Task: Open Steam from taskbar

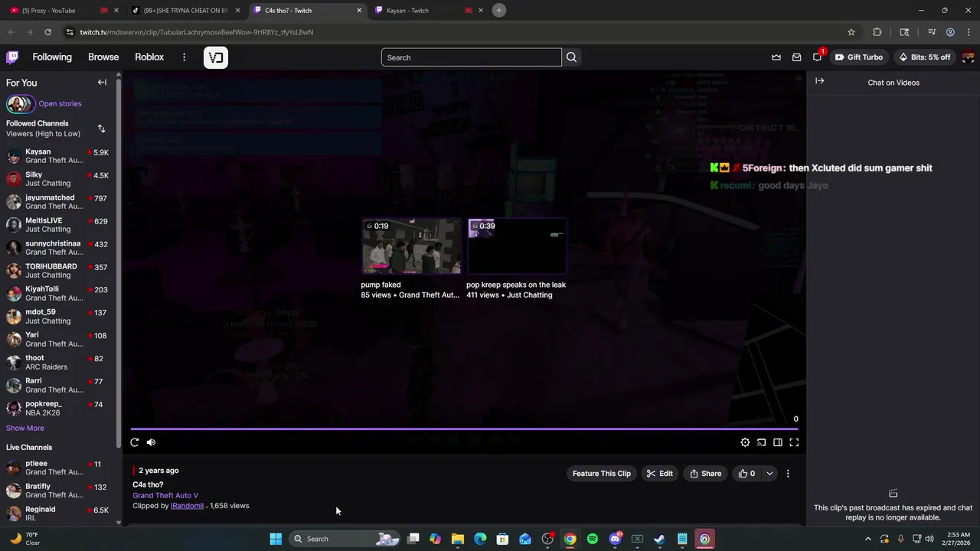Action: (x=659, y=539)
